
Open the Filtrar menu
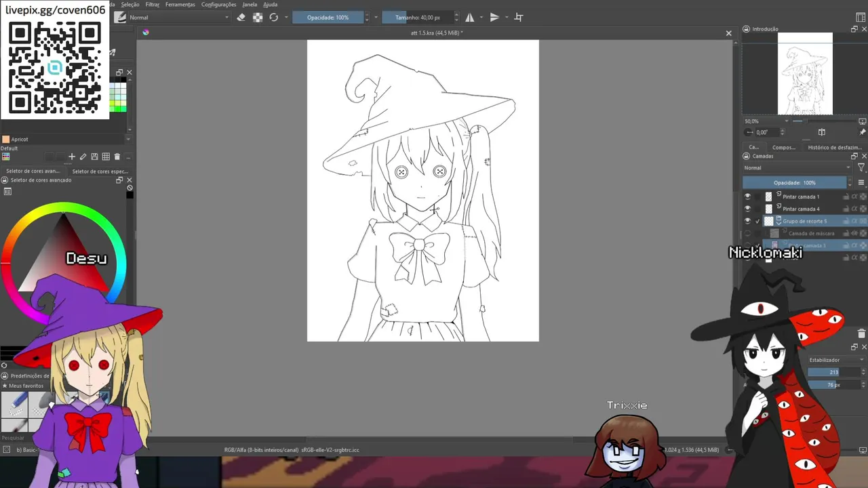click(x=153, y=4)
